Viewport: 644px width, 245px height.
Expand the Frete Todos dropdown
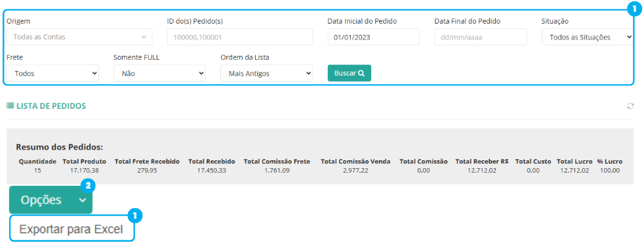click(x=53, y=73)
